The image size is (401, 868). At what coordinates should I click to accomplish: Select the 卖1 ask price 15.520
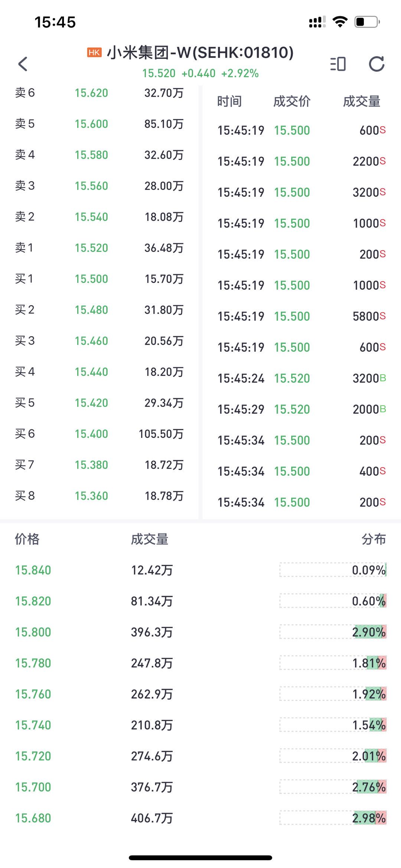91,248
